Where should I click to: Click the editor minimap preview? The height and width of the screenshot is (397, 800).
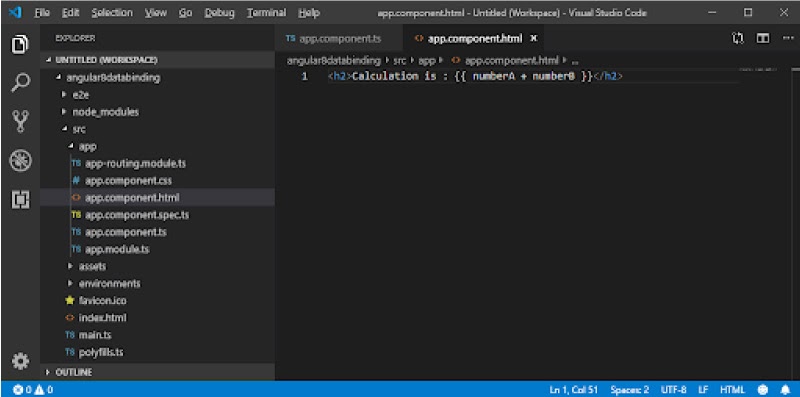758,68
